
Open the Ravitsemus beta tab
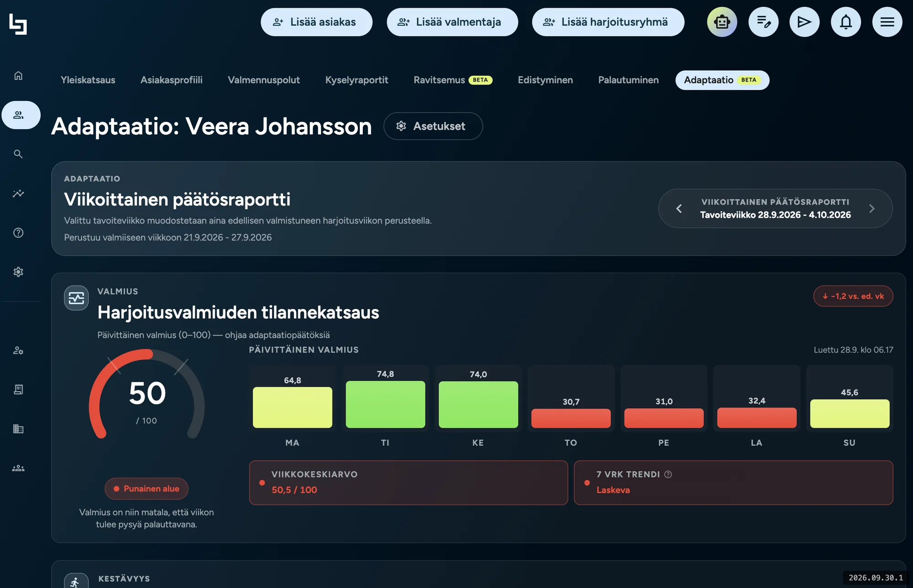pyautogui.click(x=453, y=80)
